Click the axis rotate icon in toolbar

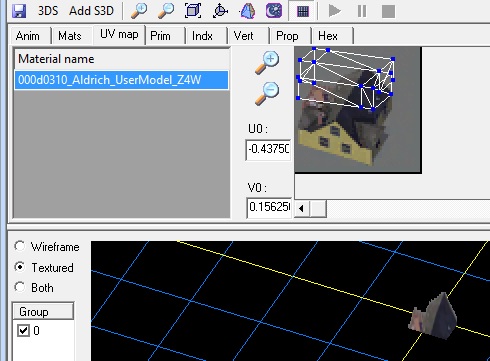pos(220,11)
